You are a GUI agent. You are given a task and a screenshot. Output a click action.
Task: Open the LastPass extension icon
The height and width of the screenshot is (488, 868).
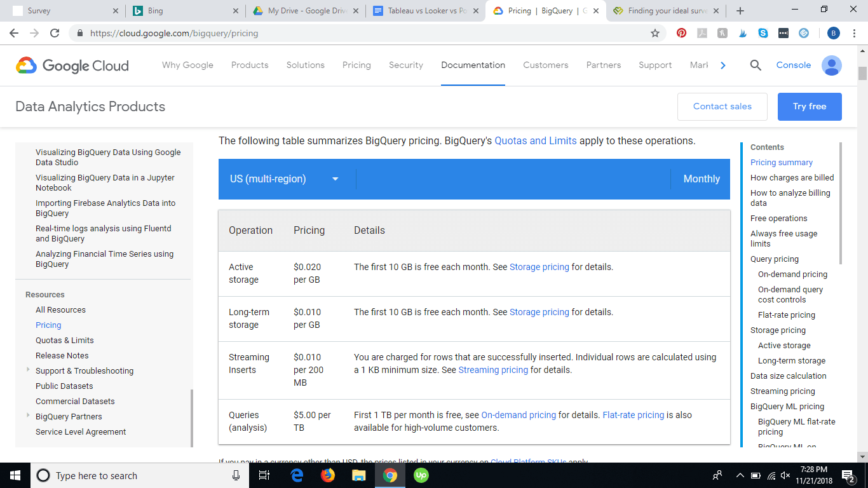[x=783, y=33]
